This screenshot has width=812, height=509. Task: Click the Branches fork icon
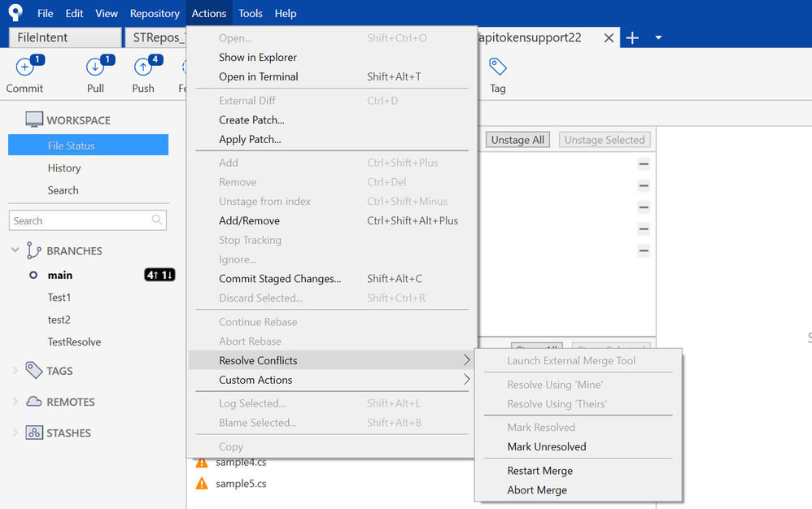(x=33, y=250)
